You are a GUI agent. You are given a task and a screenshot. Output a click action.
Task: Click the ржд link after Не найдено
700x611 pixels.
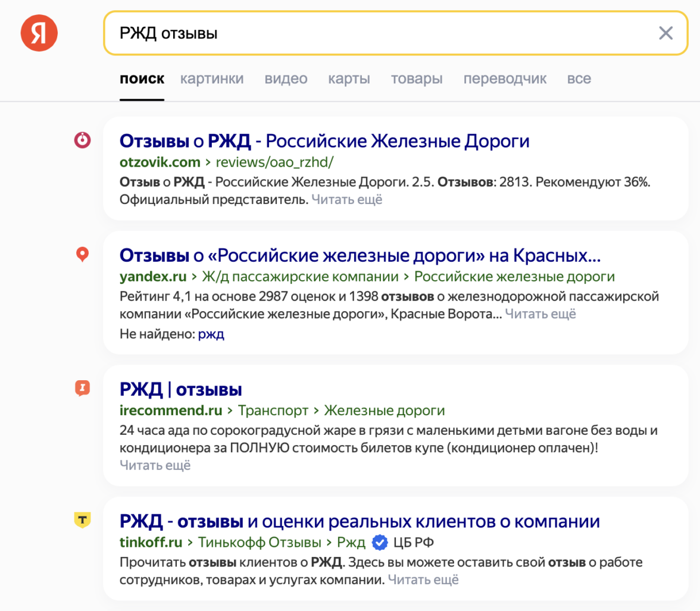point(211,334)
